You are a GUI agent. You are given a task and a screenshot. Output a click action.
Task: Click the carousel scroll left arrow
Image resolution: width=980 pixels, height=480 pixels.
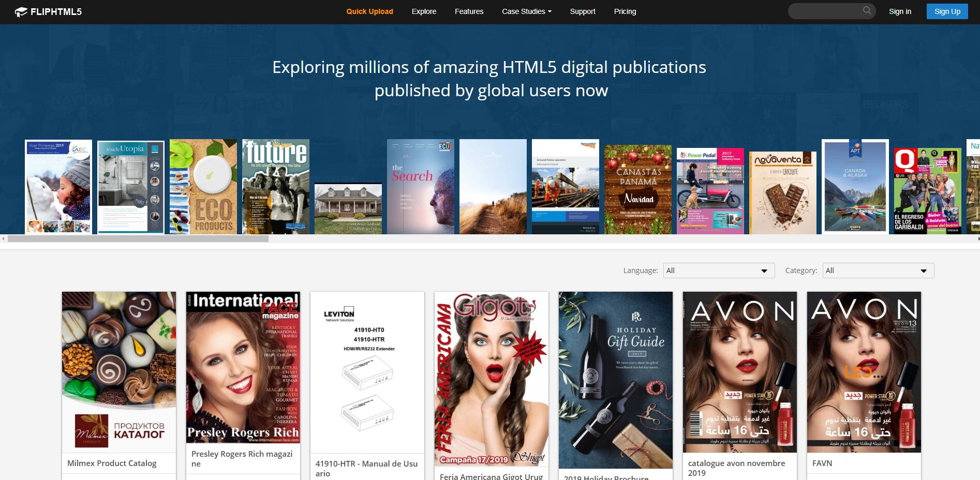click(x=3, y=239)
